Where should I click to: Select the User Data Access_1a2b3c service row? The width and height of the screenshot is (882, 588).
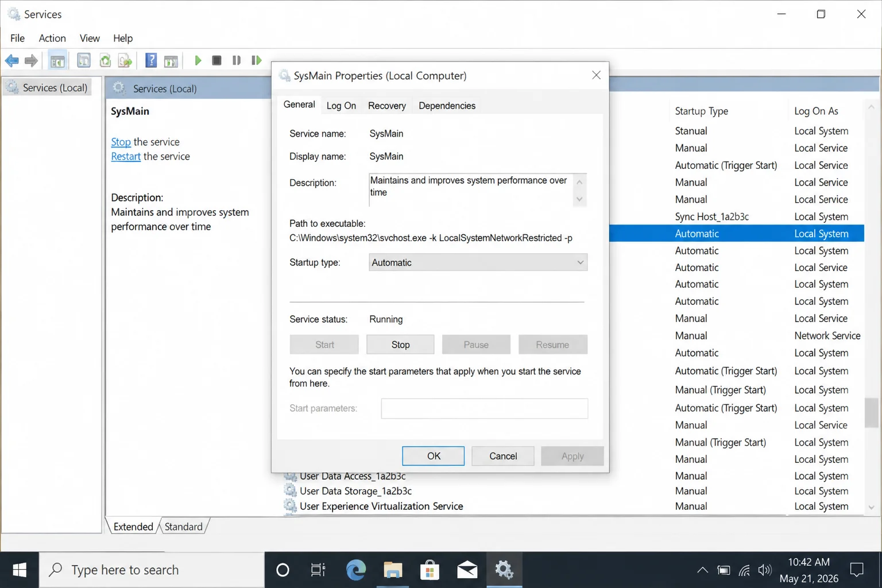(573, 476)
